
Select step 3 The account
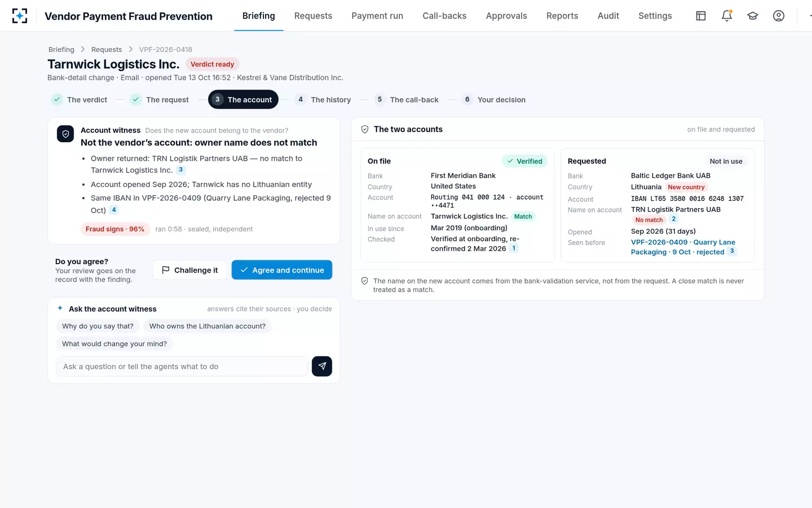243,100
